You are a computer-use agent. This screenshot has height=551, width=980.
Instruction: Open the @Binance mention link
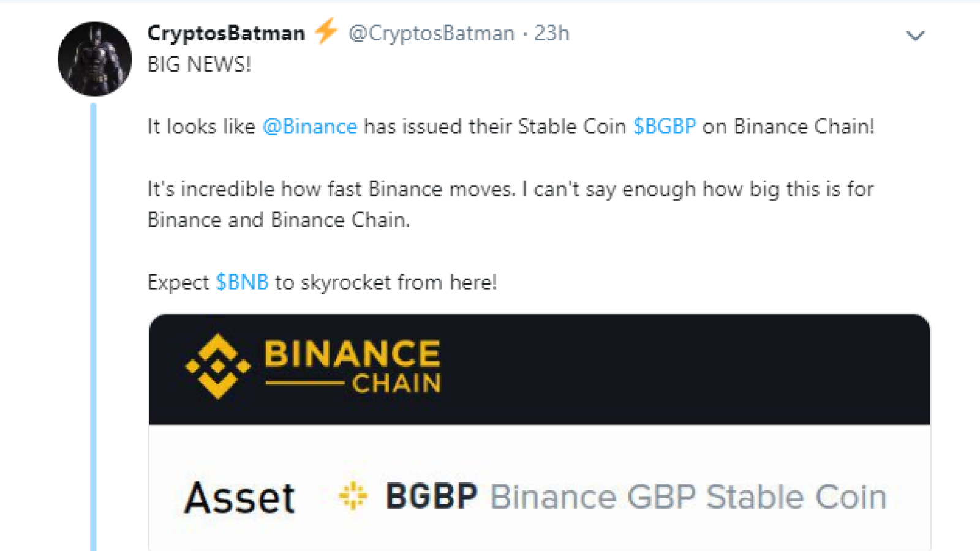310,127
